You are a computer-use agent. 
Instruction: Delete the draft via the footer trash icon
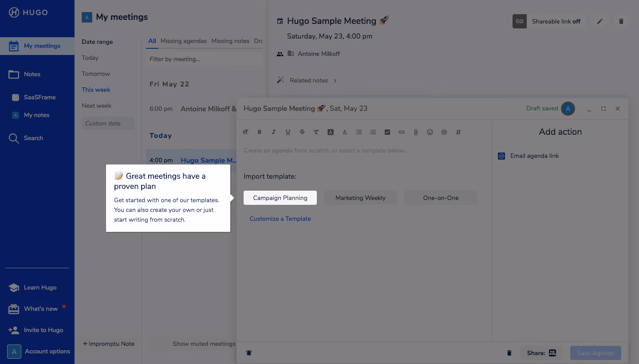click(x=509, y=353)
